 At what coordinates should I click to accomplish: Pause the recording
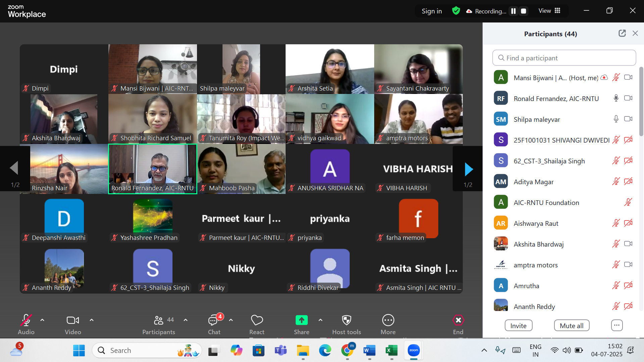tap(513, 11)
